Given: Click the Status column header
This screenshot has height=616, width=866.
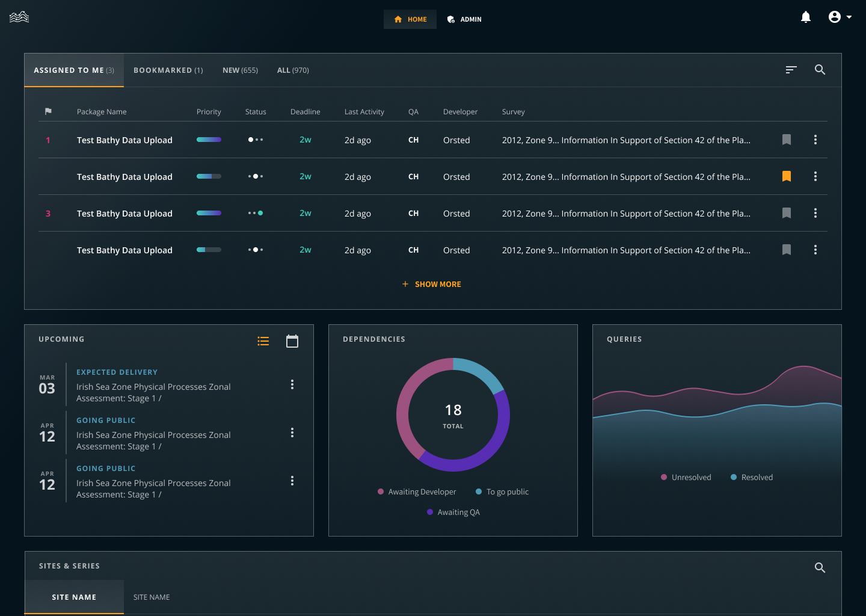Looking at the screenshot, I should pos(256,112).
